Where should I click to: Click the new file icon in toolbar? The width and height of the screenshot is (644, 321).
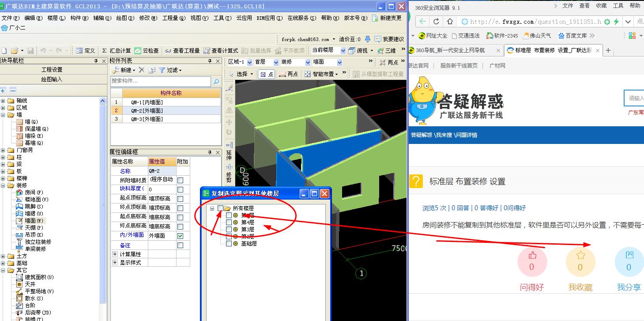(x=4, y=51)
